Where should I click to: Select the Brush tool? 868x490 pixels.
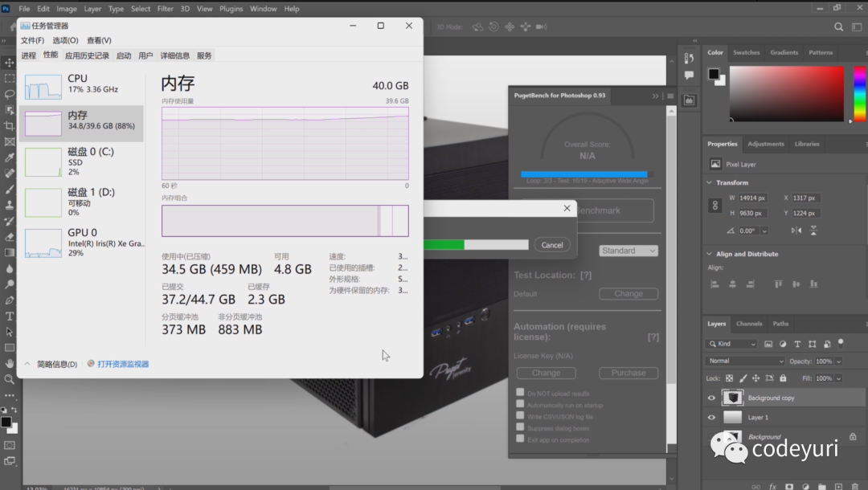pyautogui.click(x=10, y=190)
